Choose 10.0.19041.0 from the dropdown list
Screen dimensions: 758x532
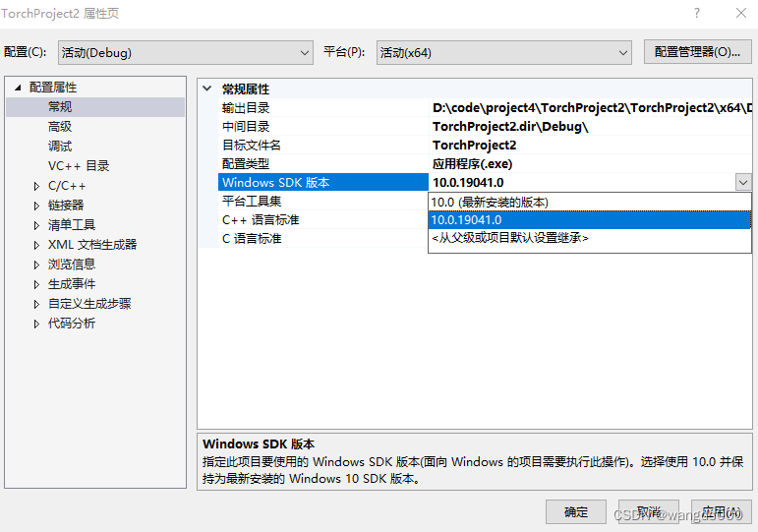[x=590, y=220]
